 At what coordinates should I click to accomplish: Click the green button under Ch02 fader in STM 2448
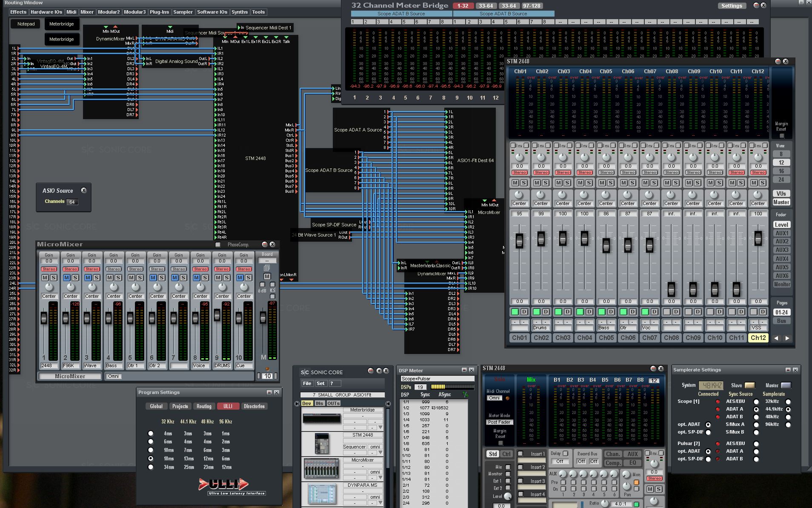tap(536, 312)
